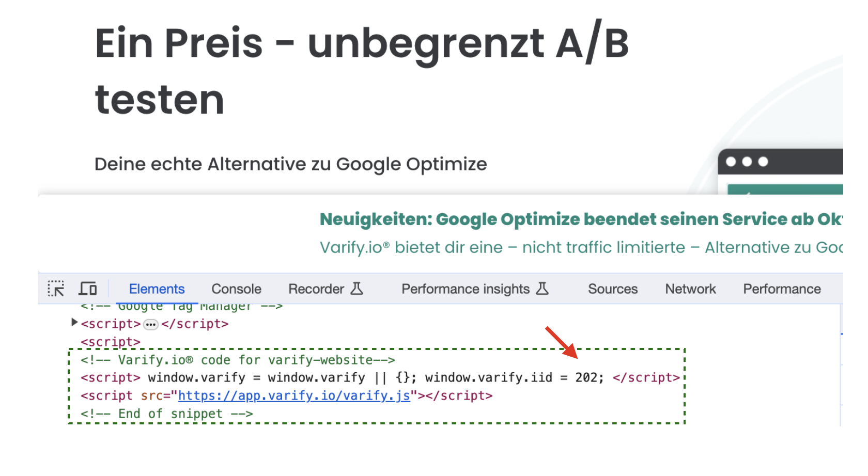
Task: Toggle the device toolbar icon
Action: click(88, 289)
